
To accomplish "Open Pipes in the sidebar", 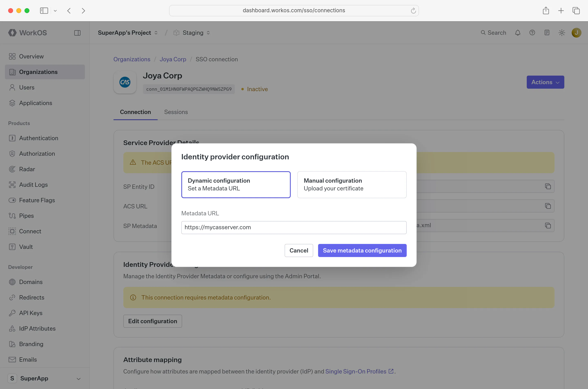I will (x=45, y=216).
